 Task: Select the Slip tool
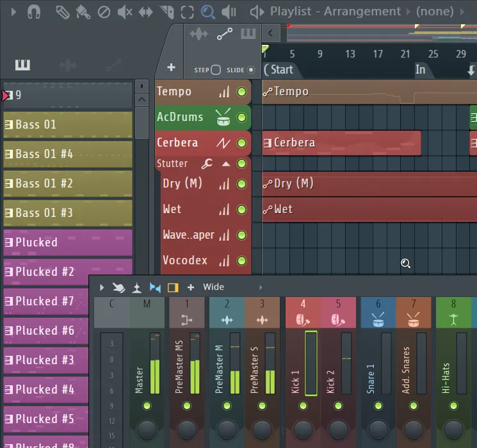[x=145, y=12]
